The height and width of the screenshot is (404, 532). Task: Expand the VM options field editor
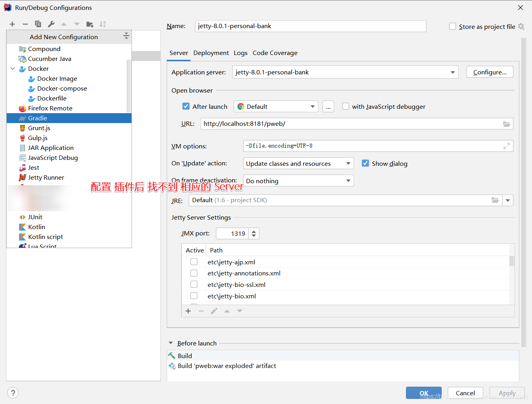tap(507, 146)
